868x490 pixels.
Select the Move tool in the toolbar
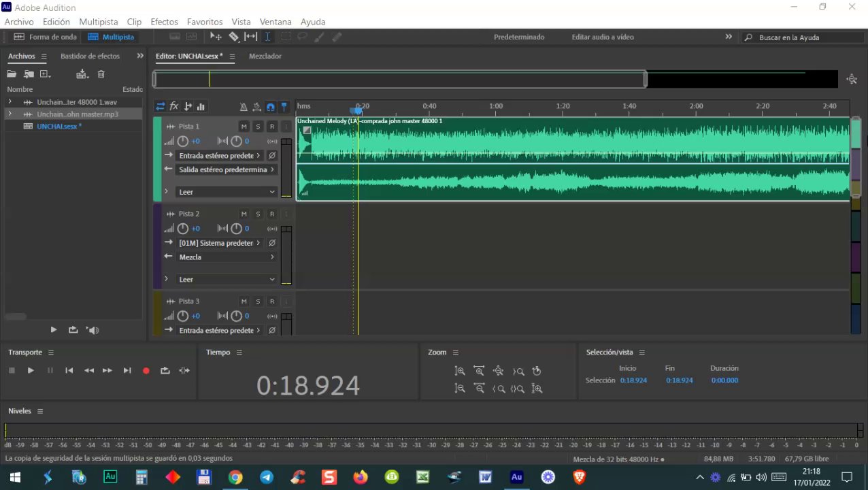(216, 37)
